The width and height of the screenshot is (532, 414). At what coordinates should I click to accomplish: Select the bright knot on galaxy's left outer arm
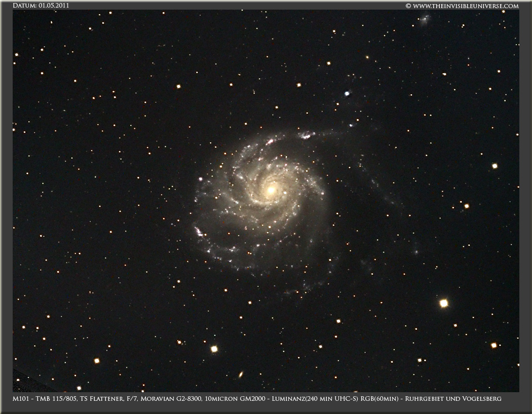pyautogui.click(x=199, y=232)
